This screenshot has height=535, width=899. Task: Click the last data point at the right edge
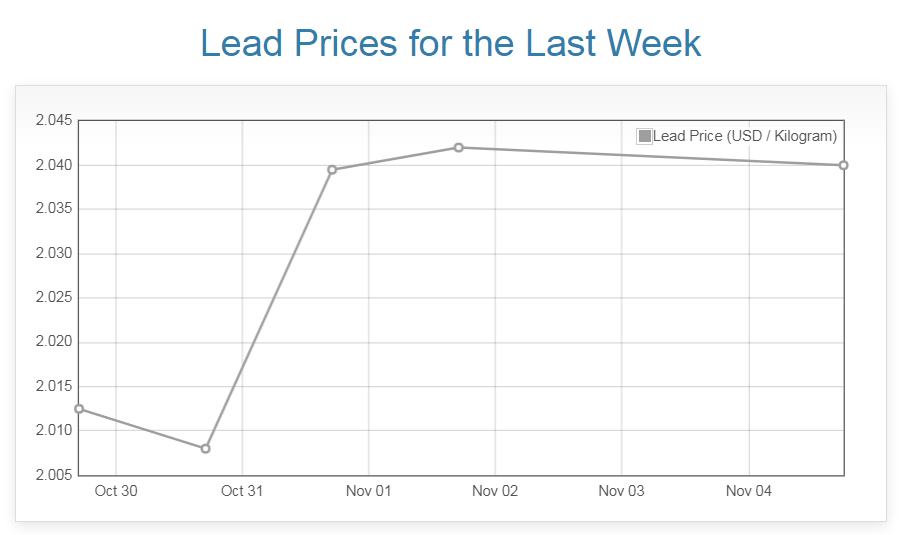tap(843, 165)
